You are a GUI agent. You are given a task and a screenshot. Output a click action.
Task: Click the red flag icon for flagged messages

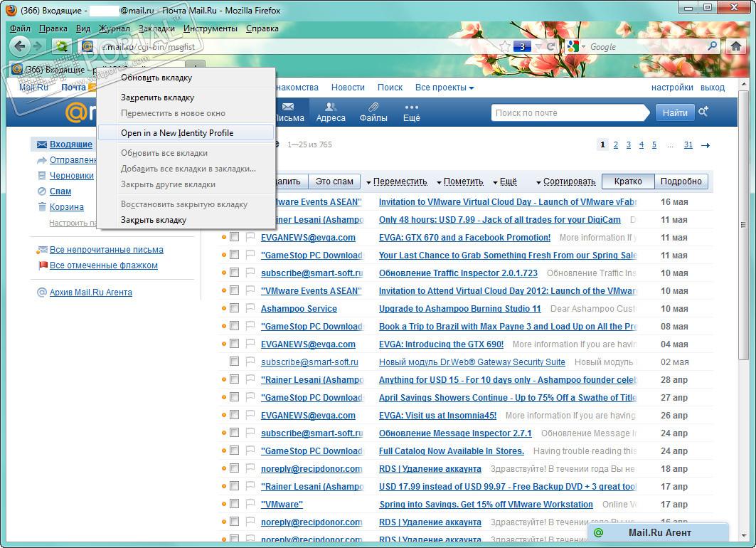(x=43, y=265)
